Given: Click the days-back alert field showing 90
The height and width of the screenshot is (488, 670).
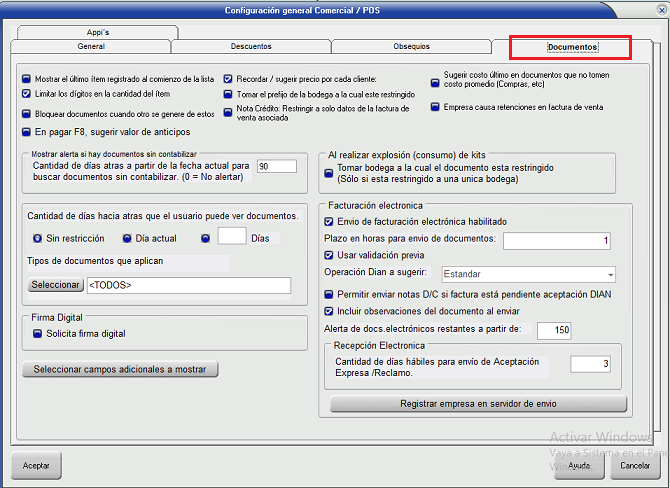Looking at the screenshot, I should pos(270,167).
